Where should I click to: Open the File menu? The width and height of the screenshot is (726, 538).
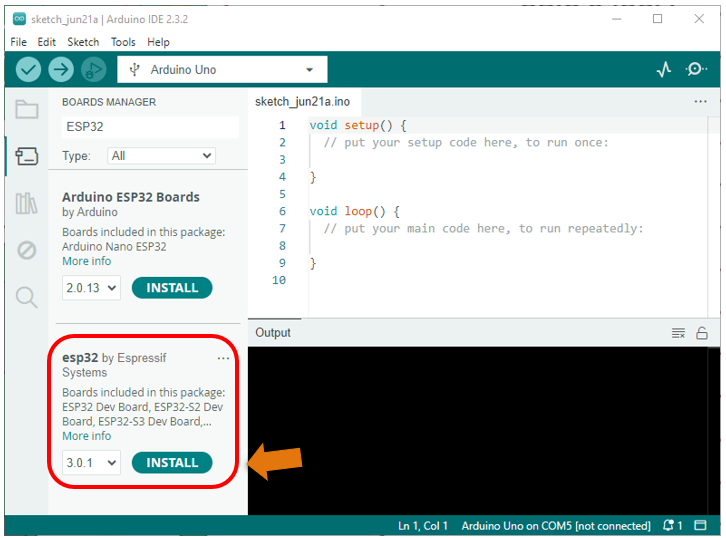point(19,42)
